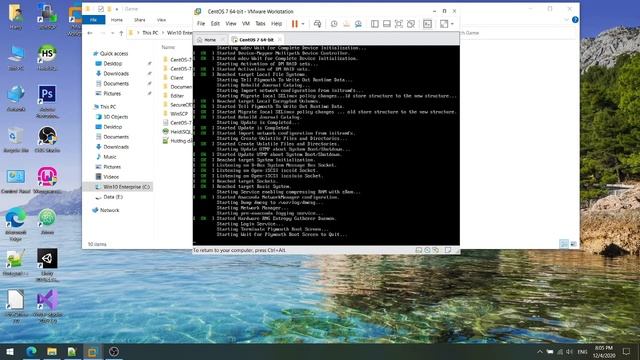Expand the stretch view dropdown arrow
Viewport: 640px width, 360px height.
click(452, 24)
